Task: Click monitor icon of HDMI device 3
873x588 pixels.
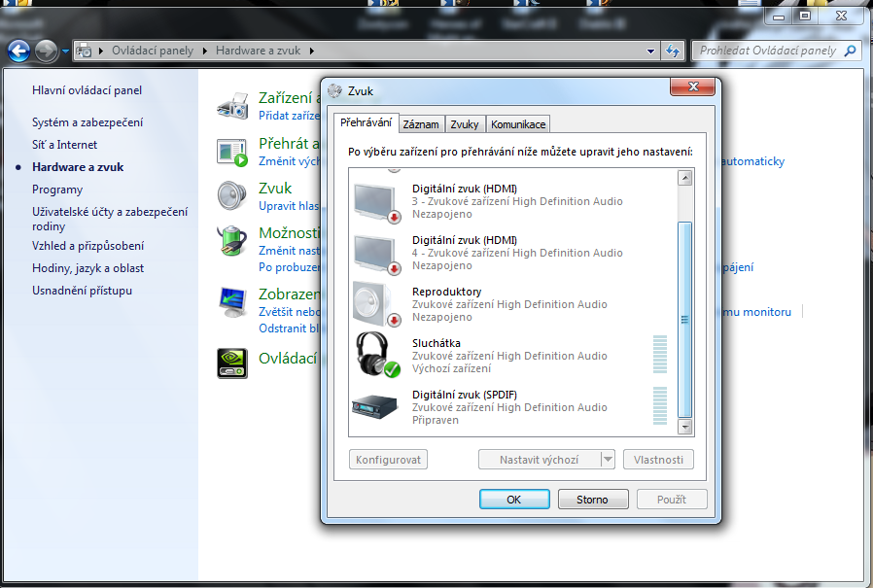Action: pyautogui.click(x=377, y=203)
